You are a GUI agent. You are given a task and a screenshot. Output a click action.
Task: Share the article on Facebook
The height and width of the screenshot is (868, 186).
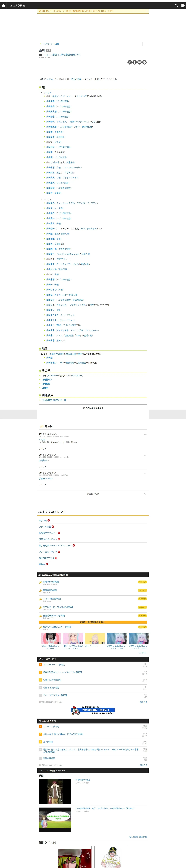[x=134, y=62]
